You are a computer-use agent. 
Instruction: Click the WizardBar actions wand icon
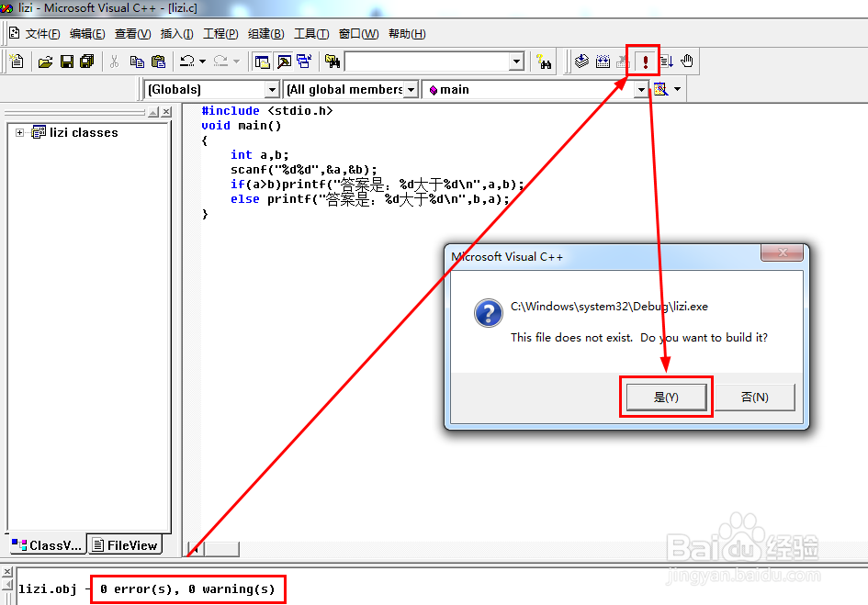pos(660,89)
